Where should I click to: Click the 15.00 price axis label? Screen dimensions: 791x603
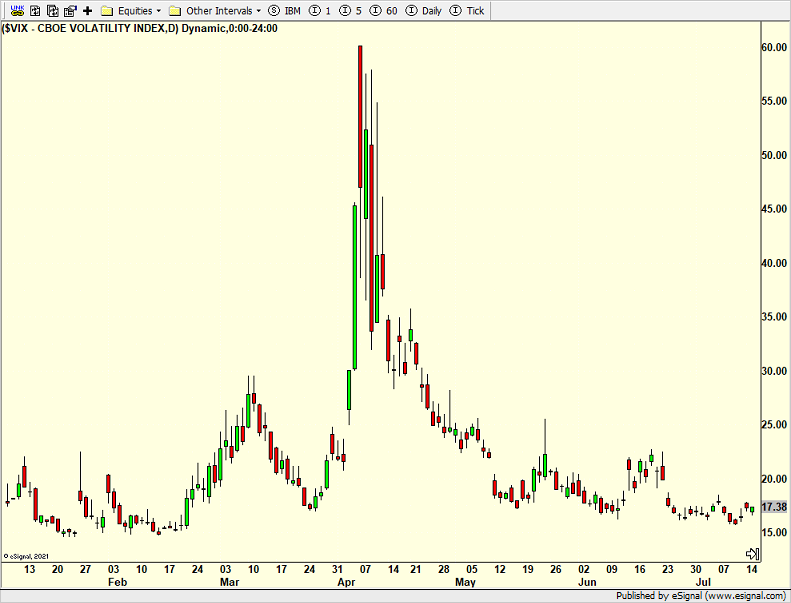774,532
